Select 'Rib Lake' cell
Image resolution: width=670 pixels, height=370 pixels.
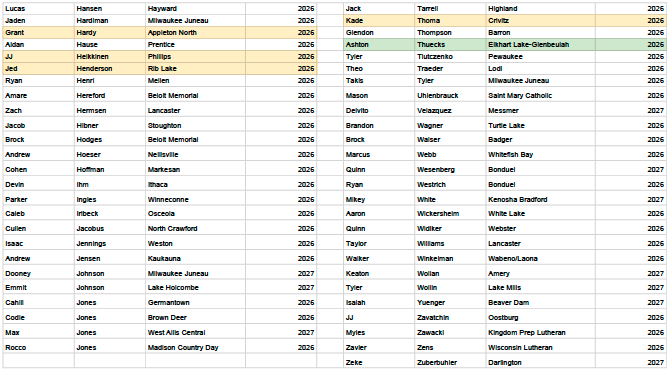point(195,68)
